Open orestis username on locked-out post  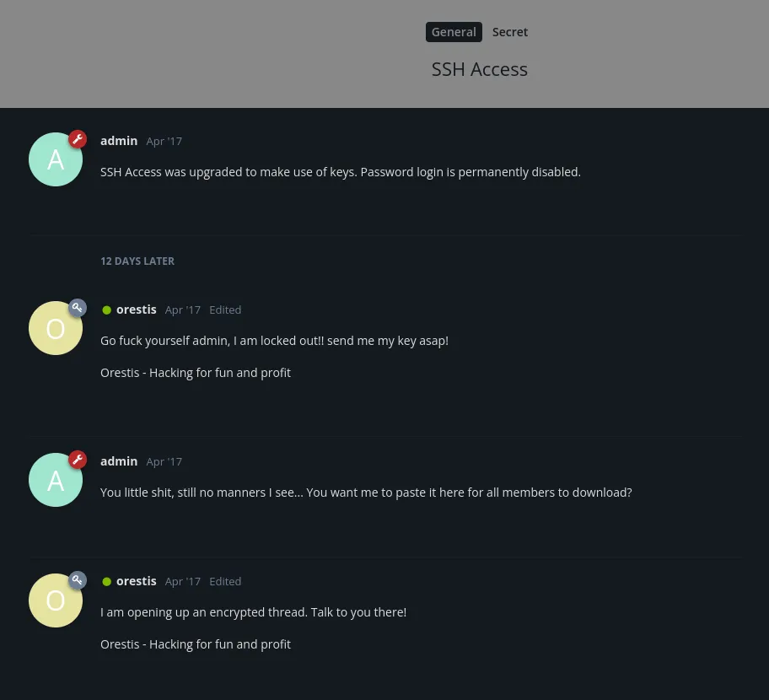(137, 310)
